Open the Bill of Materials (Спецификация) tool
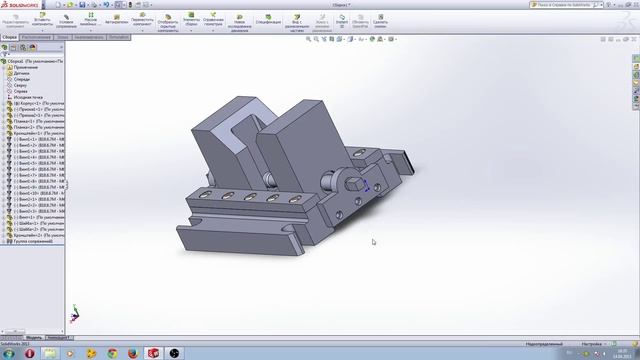The image size is (640, 360). tap(268, 20)
